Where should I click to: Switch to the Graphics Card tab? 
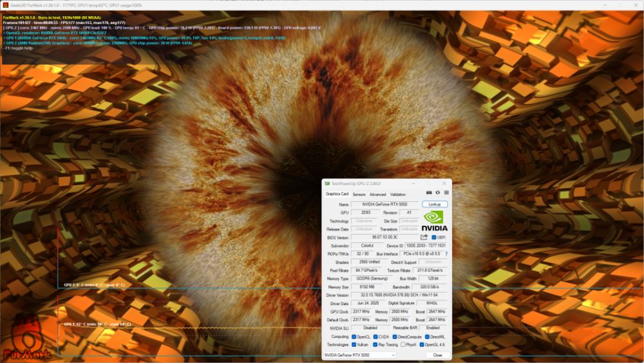337,194
